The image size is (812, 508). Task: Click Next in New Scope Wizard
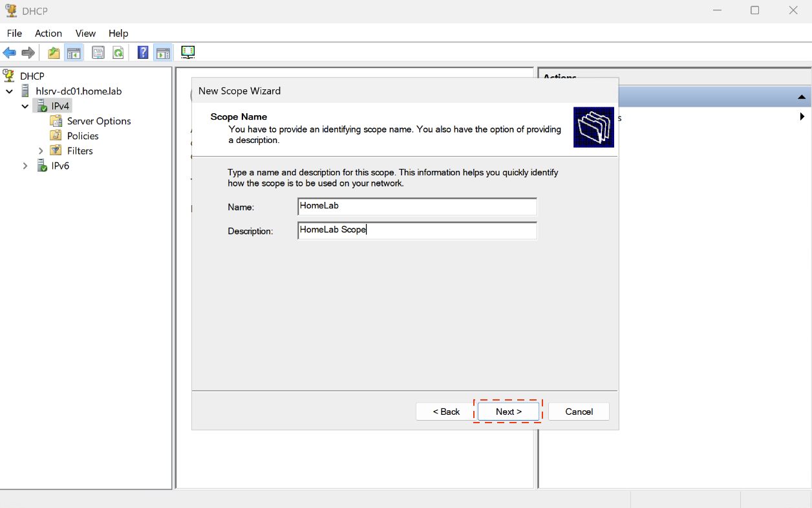click(508, 412)
